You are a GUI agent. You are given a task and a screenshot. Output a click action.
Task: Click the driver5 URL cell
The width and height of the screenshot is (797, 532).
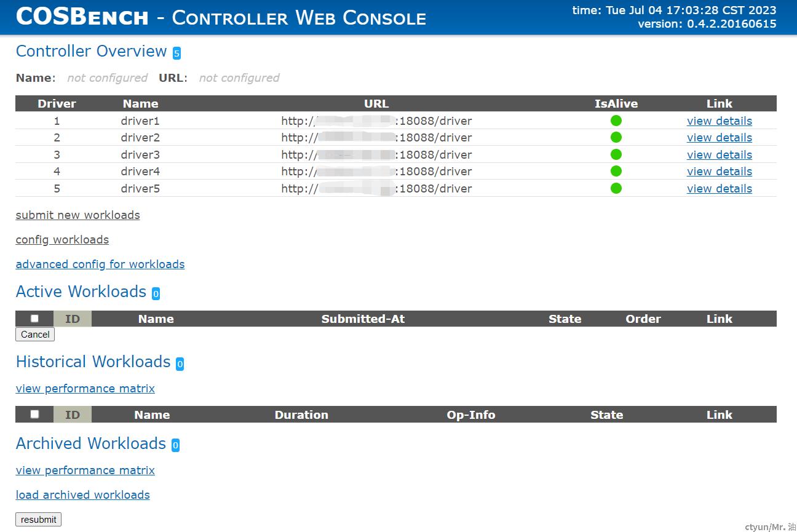click(376, 188)
